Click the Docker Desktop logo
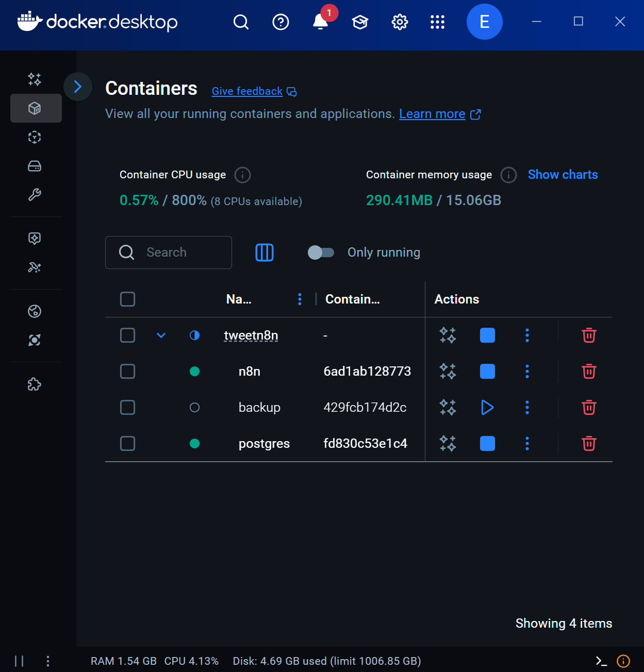Viewport: 644px width, 672px height. coord(97,22)
